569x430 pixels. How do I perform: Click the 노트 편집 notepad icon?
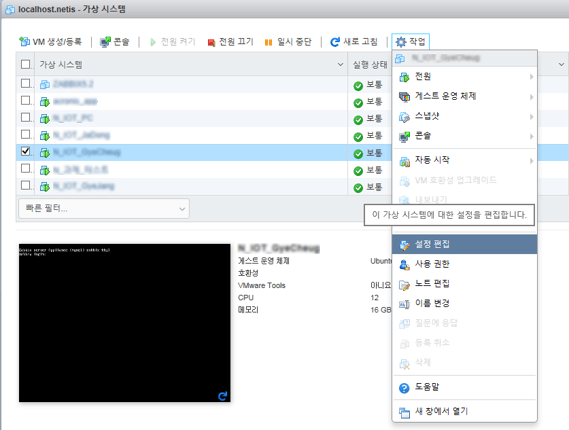tap(404, 284)
